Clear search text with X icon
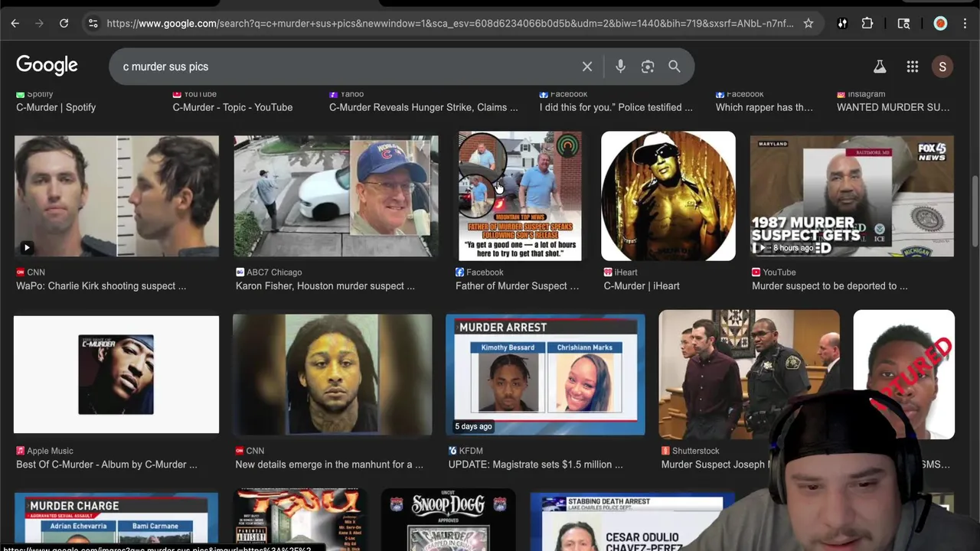The image size is (980, 551). (587, 67)
